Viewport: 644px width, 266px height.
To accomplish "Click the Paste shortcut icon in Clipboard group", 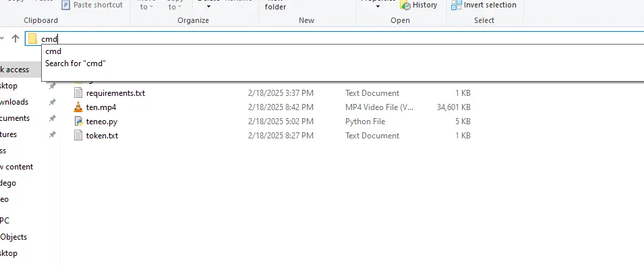I will pos(65,5).
